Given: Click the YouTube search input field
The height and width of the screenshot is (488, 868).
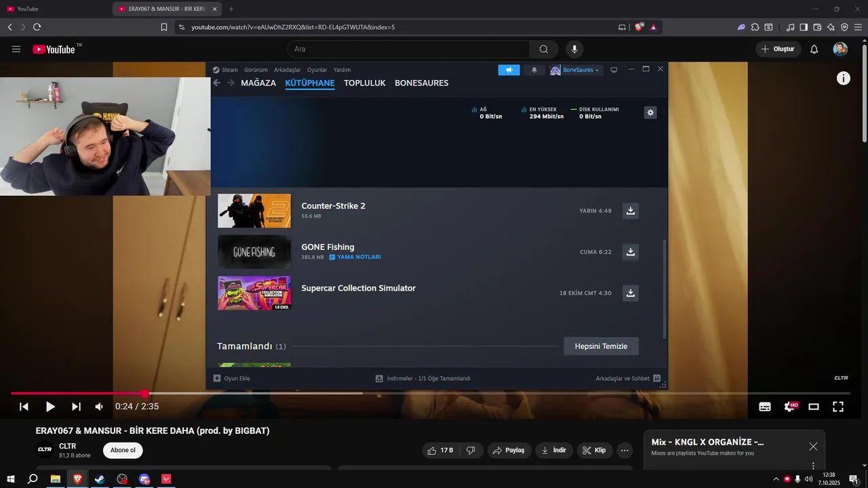Looking at the screenshot, I should click(x=408, y=49).
